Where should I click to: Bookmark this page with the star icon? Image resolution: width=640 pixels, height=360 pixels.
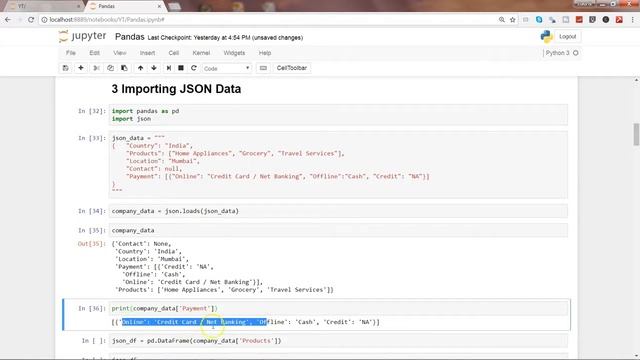(513, 20)
